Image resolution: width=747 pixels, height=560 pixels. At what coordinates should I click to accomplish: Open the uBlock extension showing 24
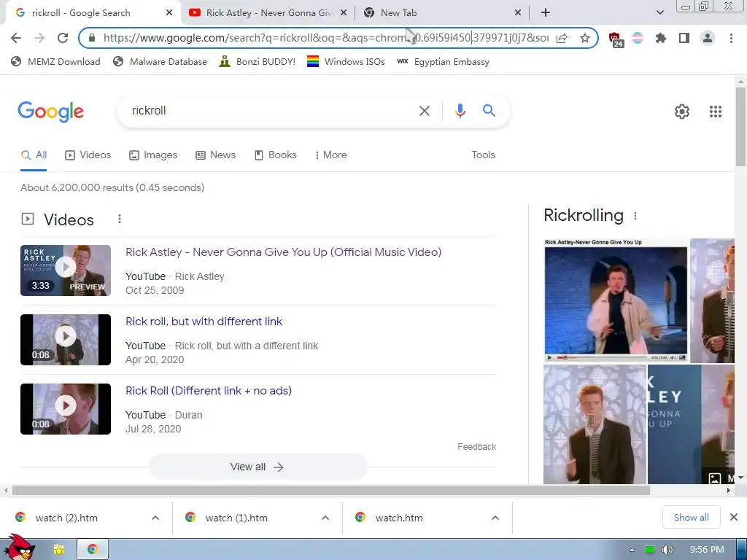pos(616,39)
